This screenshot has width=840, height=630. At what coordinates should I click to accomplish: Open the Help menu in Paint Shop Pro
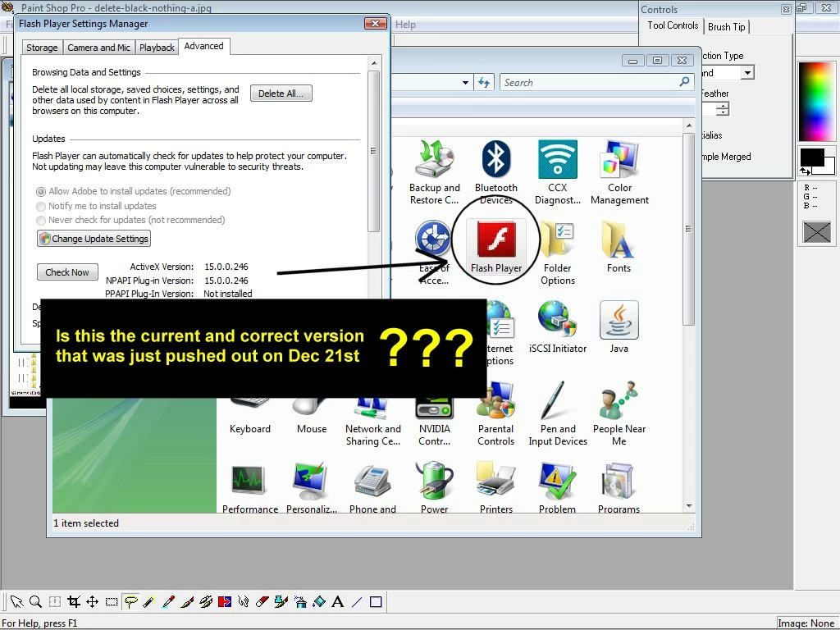click(405, 24)
